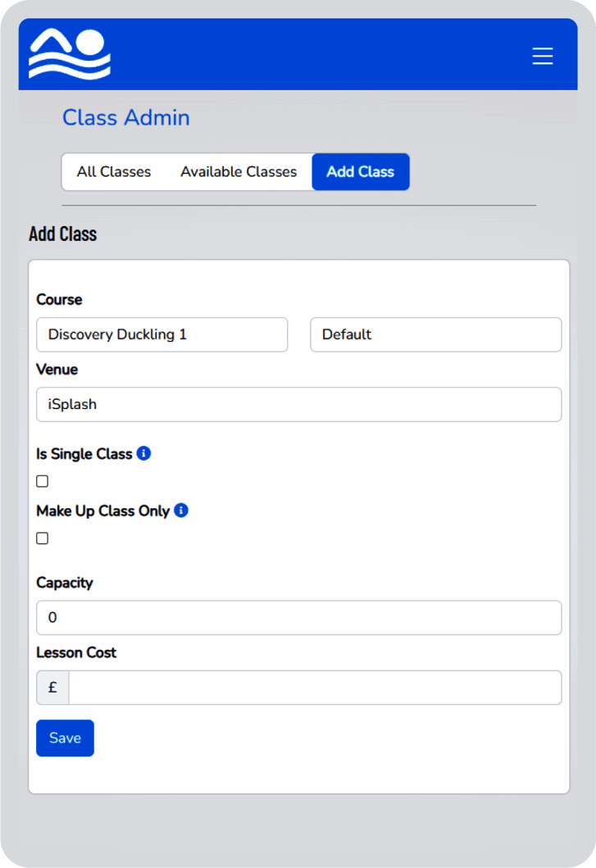Select the Add Class tab
This screenshot has width=596, height=868.
[361, 172]
